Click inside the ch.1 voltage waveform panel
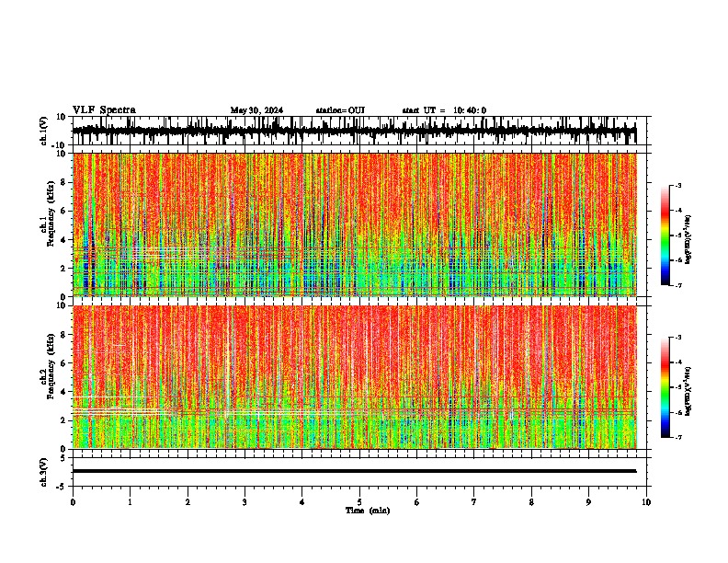This screenshot has width=728, height=563. 359,131
